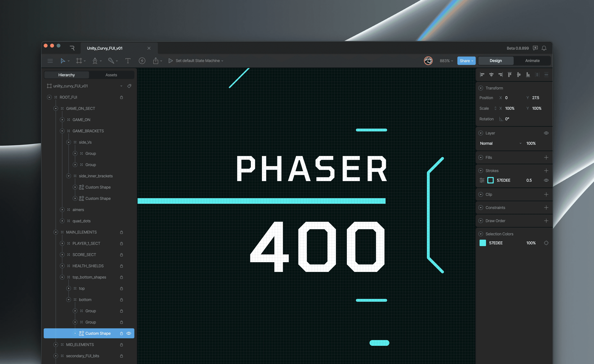Click the lightning events icon
The image size is (594, 364).
coord(142,61)
